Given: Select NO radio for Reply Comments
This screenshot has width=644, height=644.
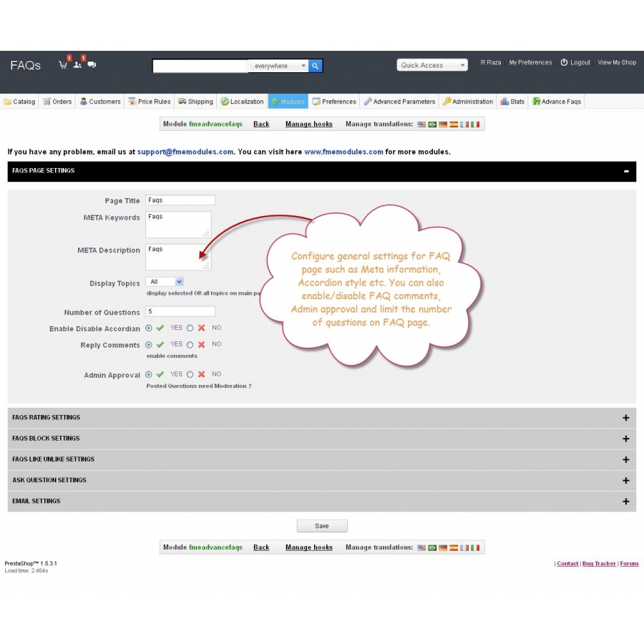Looking at the screenshot, I should pyautogui.click(x=189, y=344).
